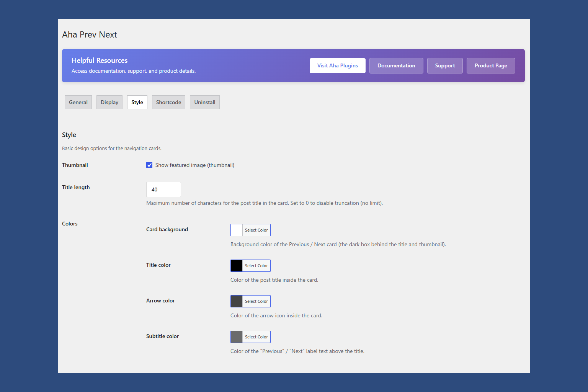Viewport: 588px width, 392px height.
Task: Toggle Show featured image checkbox
Action: pyautogui.click(x=149, y=165)
